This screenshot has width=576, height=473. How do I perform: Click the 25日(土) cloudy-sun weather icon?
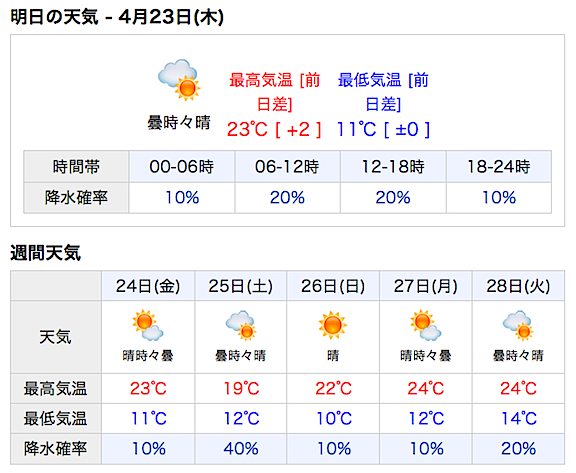[241, 325]
